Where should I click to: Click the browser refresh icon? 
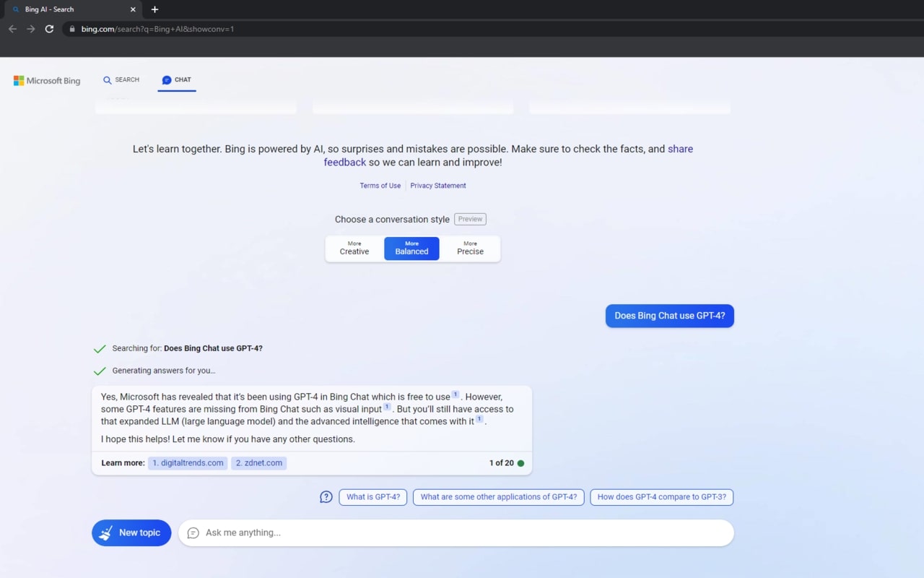(49, 29)
